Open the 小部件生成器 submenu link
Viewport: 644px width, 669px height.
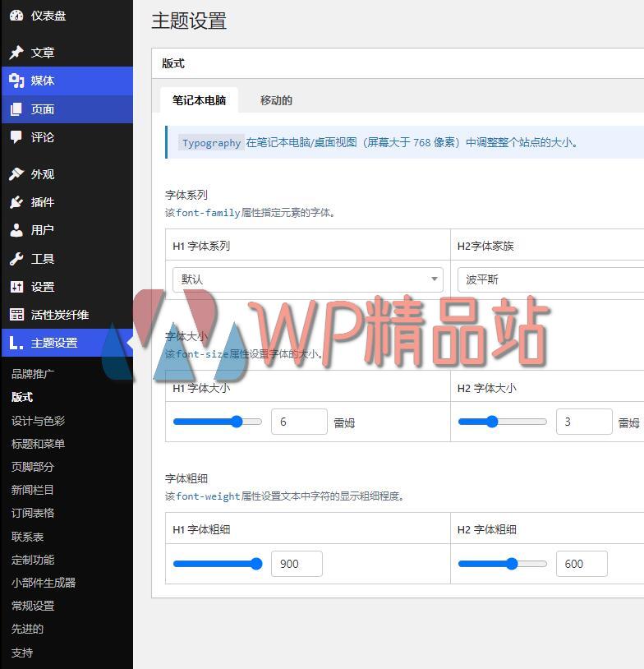point(43,583)
